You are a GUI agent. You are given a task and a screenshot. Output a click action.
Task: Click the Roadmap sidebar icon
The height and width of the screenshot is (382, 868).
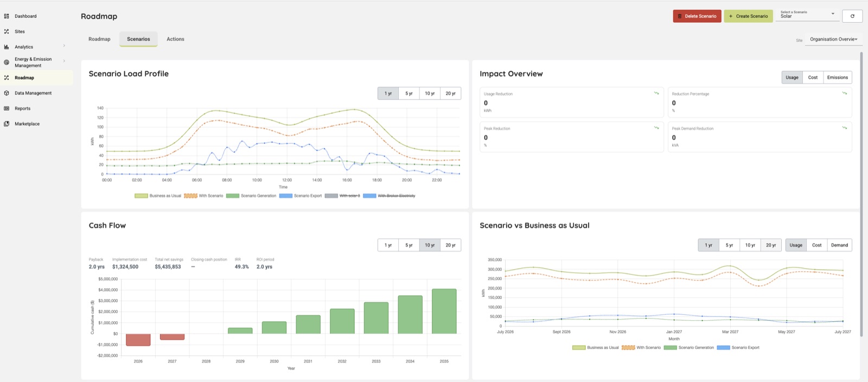(x=7, y=78)
